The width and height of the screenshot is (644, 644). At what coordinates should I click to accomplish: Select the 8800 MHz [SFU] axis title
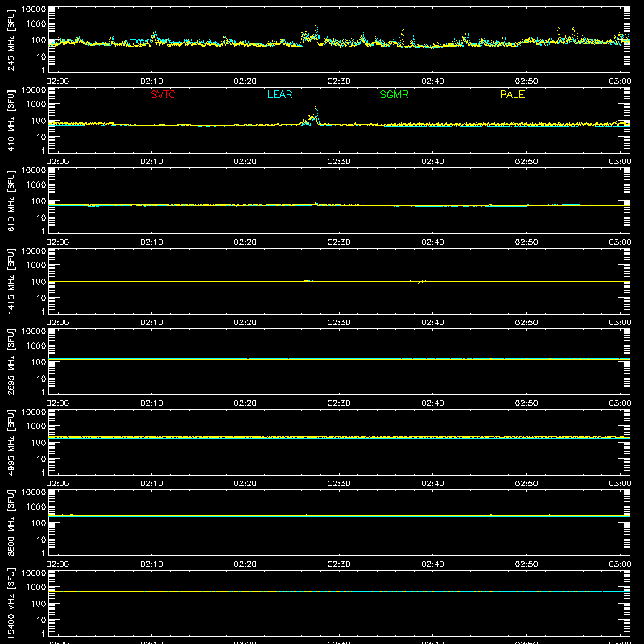10,523
